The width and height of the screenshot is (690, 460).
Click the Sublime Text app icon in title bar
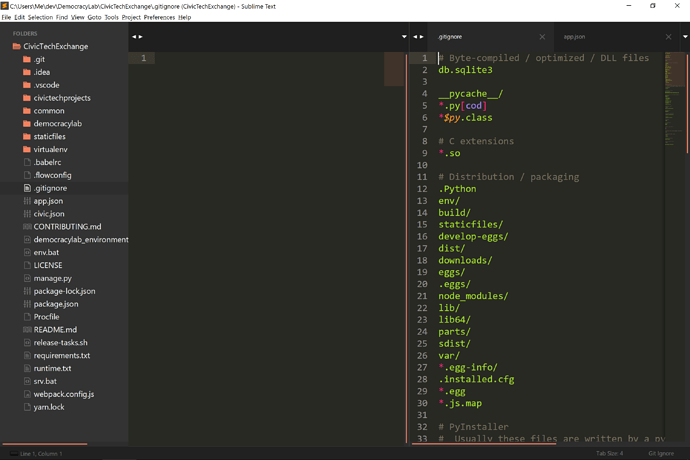(5, 6)
